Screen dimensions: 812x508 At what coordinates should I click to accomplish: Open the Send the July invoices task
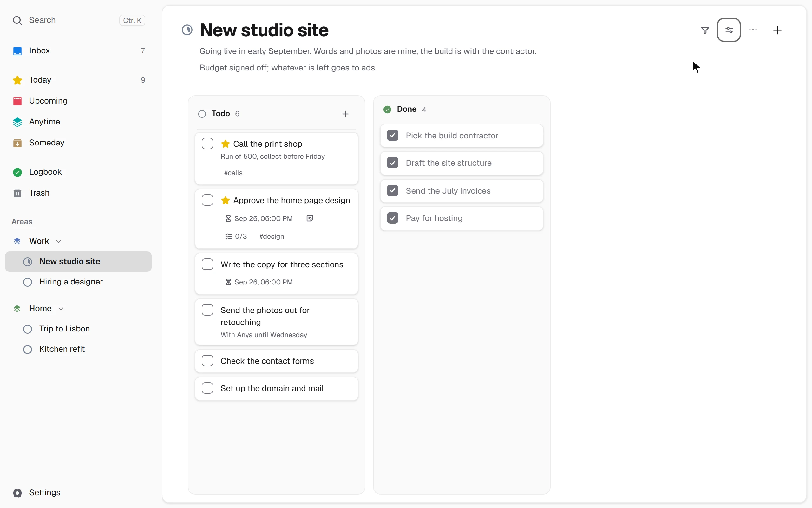point(462,191)
